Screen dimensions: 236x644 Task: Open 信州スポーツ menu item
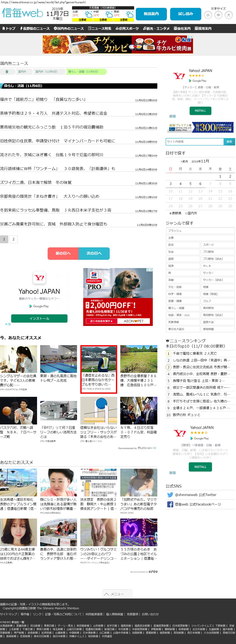click(127, 29)
